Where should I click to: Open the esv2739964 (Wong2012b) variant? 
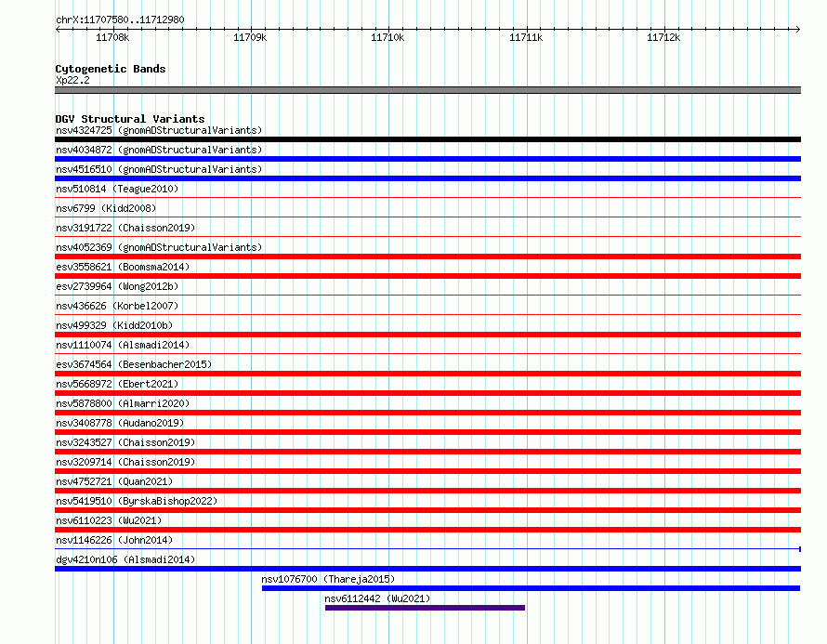117,286
